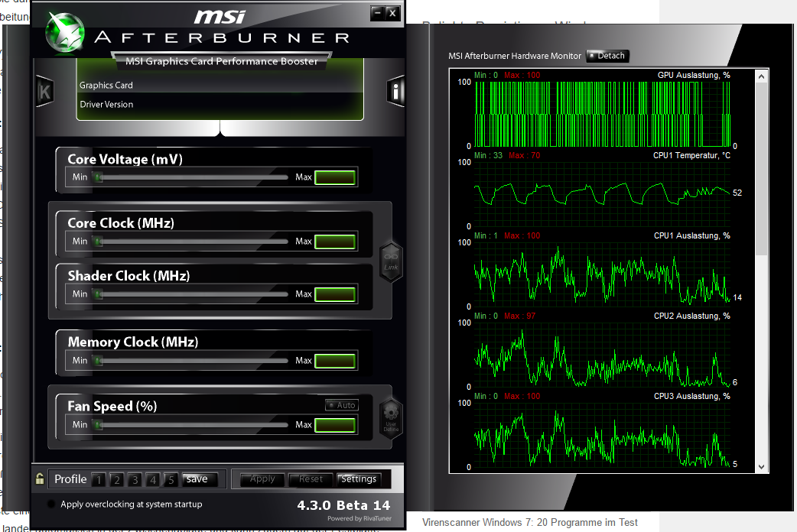This screenshot has height=532, width=797.
Task: Click the profile lock padlock icon
Action: click(40, 478)
